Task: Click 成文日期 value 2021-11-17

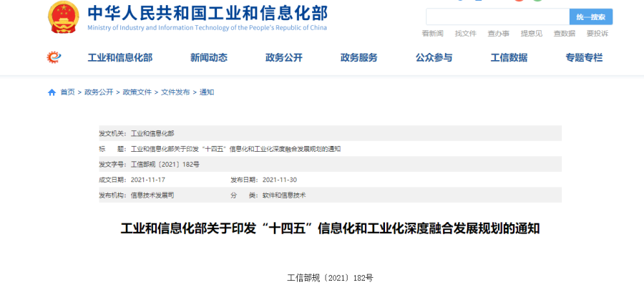Action: (148, 180)
